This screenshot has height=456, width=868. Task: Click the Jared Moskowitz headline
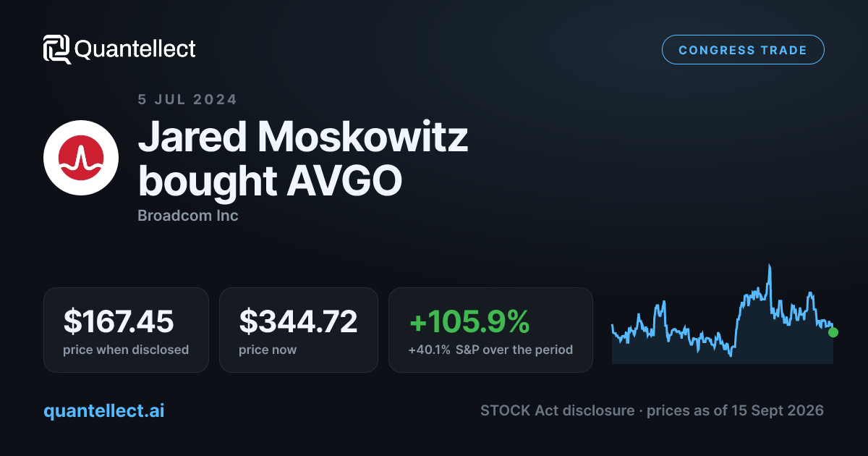303,138
